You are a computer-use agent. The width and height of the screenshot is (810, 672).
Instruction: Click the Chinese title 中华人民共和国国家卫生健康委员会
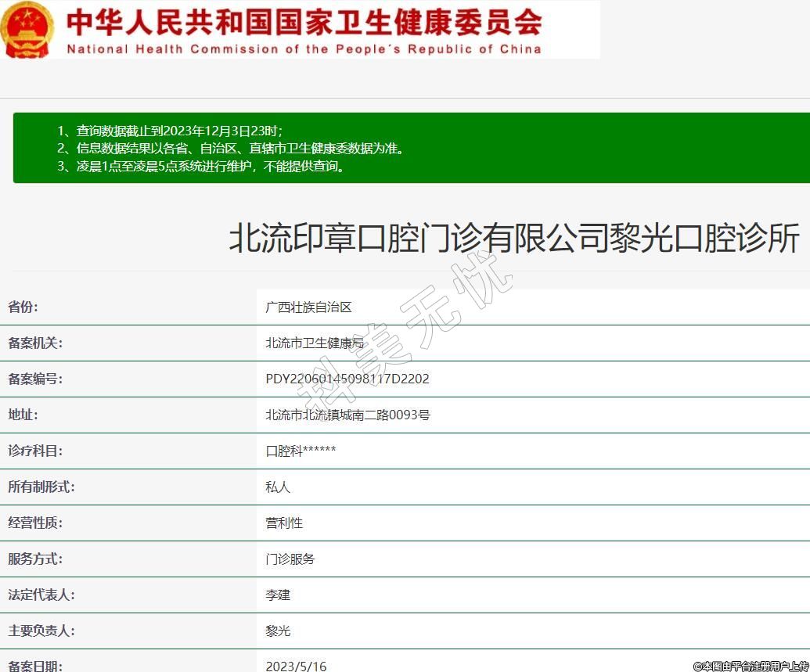(x=304, y=22)
